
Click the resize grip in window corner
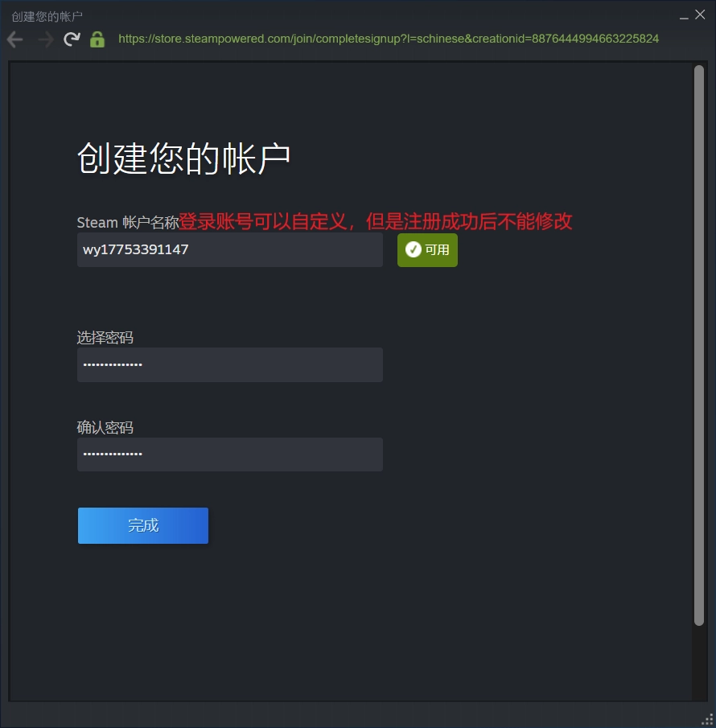click(708, 718)
